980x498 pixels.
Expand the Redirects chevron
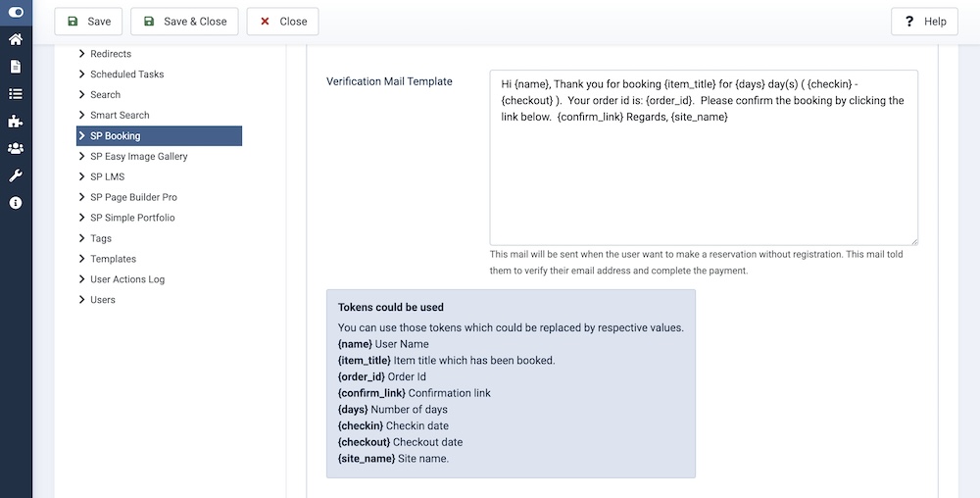pyautogui.click(x=82, y=54)
